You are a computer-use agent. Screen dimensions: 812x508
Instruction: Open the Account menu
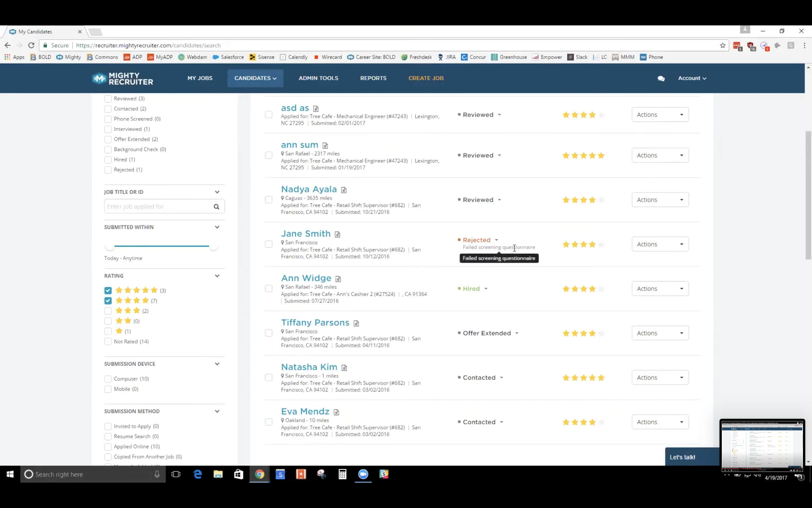tap(692, 78)
